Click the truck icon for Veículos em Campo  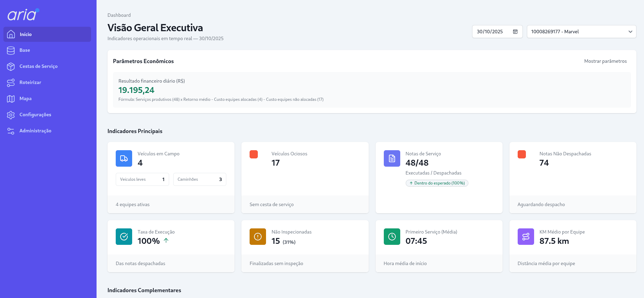click(124, 158)
